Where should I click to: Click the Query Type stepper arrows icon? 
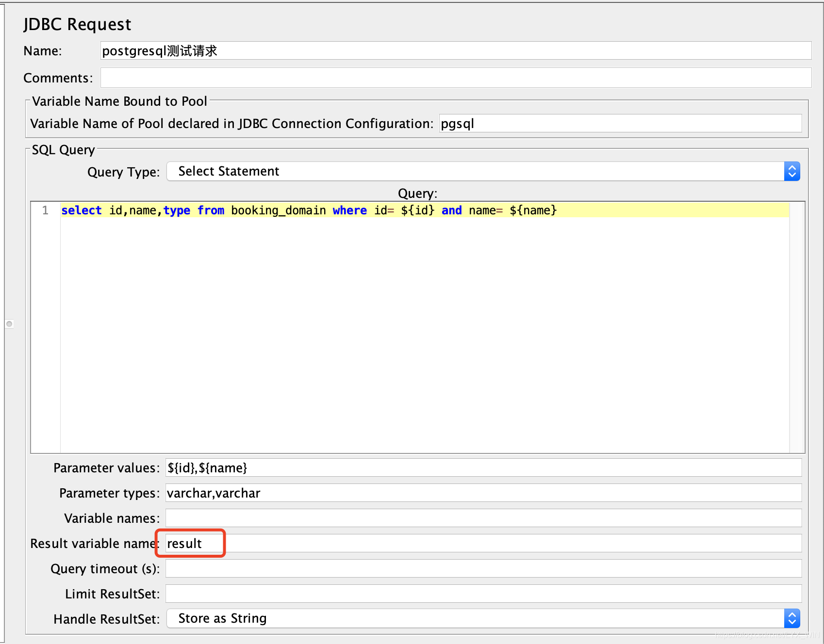point(791,171)
